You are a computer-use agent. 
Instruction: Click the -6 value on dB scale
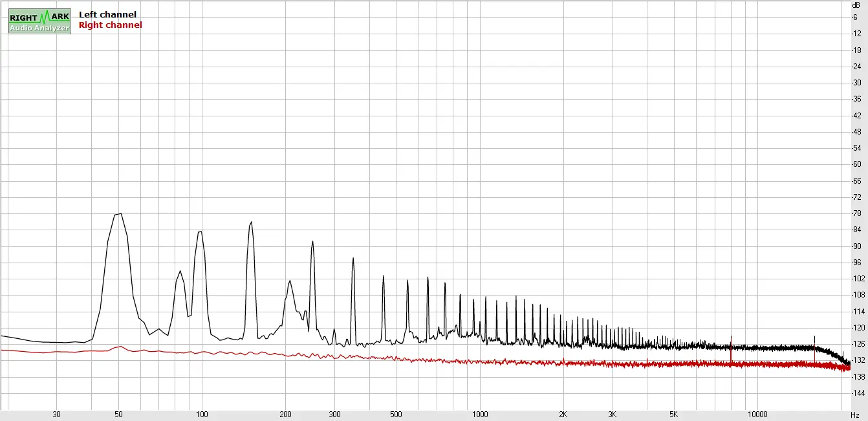[x=856, y=17]
